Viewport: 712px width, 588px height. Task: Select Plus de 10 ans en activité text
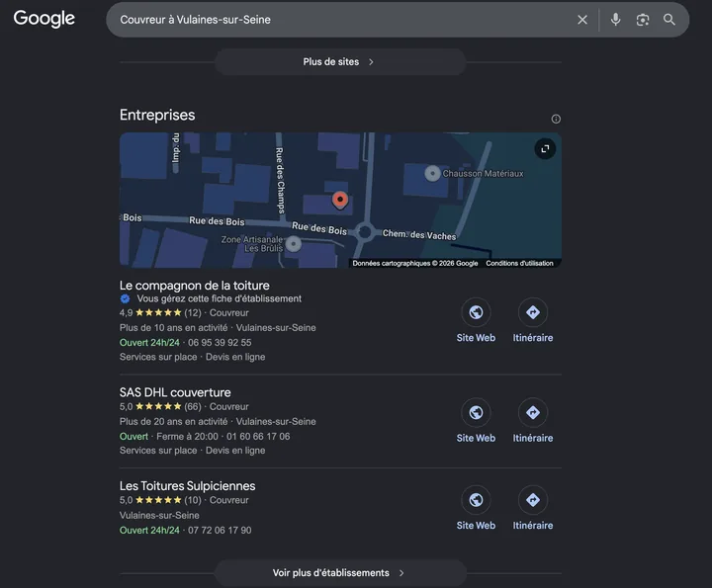pos(173,327)
